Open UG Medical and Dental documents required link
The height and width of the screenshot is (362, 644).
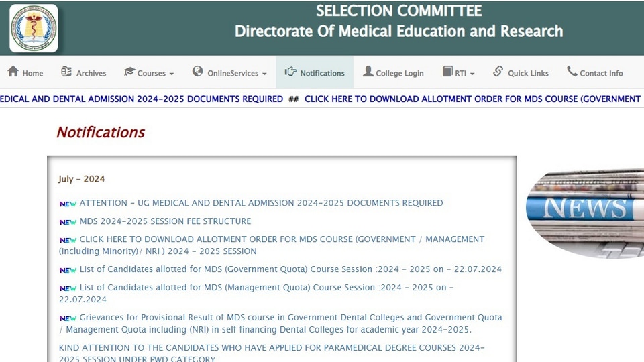(261, 203)
